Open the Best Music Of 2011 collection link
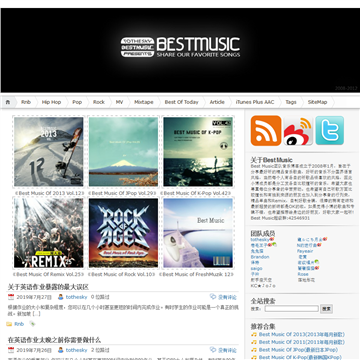This screenshot has height=360, width=360. point(302,342)
